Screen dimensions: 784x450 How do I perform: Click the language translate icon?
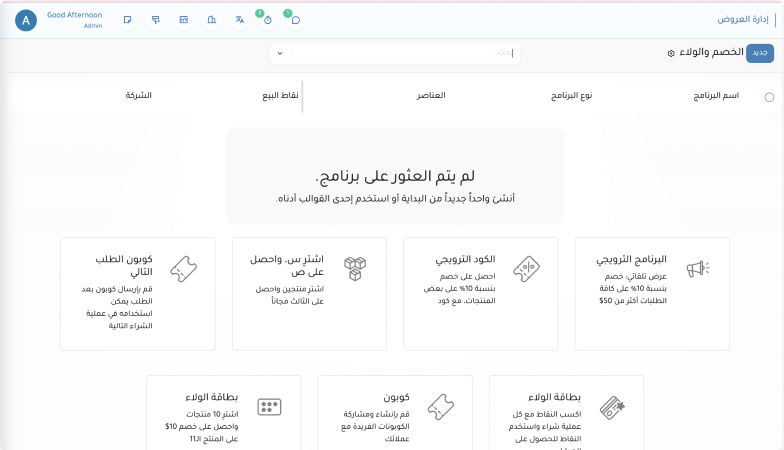click(239, 20)
